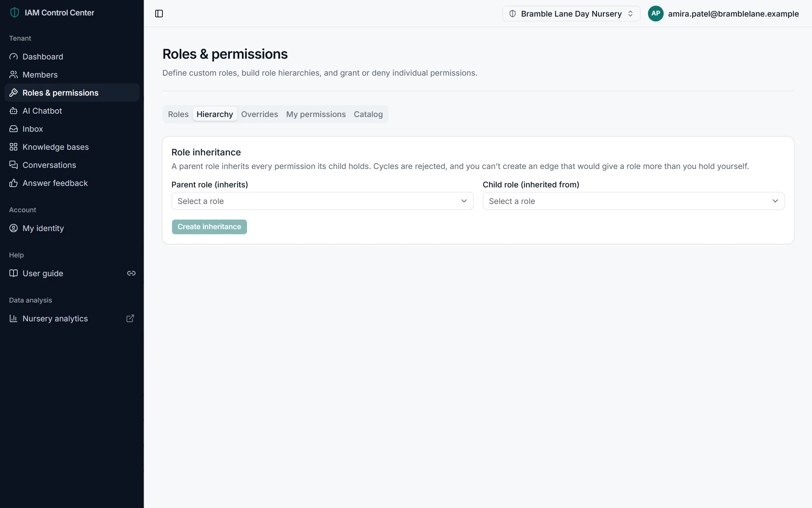Open AI Chatbot from sidebar
This screenshot has width=812, height=508.
point(72,111)
